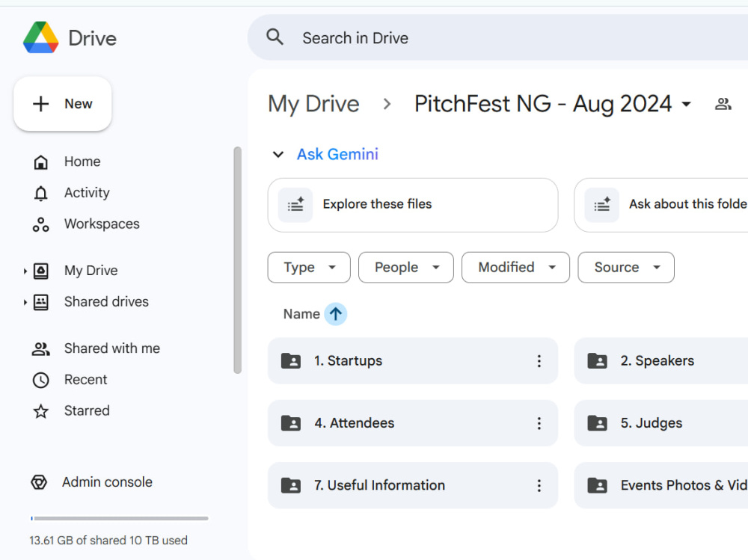Click the folder icon of 7. Useful Information

point(291,485)
